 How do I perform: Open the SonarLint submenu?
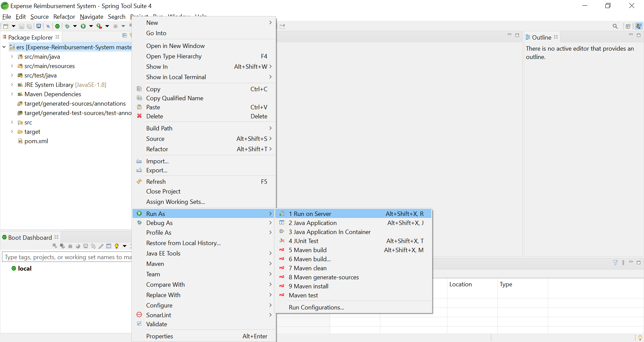click(204, 315)
